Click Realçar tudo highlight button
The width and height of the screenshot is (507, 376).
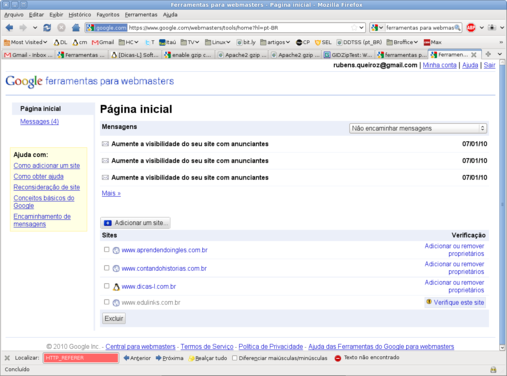[207, 358]
